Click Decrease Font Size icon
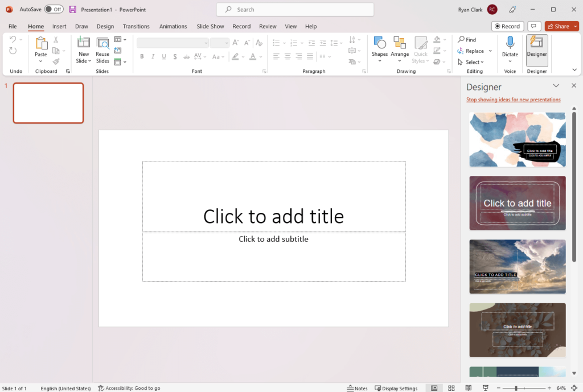The image size is (583, 392). coord(247,43)
